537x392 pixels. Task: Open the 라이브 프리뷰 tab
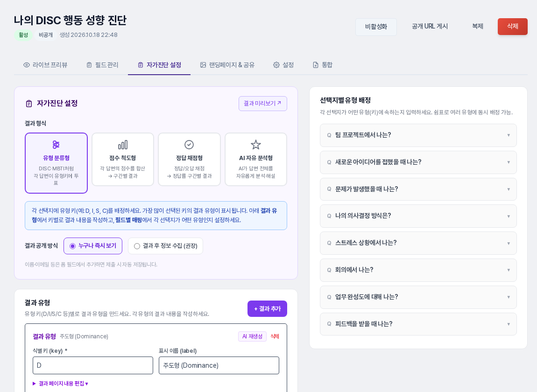(x=45, y=65)
